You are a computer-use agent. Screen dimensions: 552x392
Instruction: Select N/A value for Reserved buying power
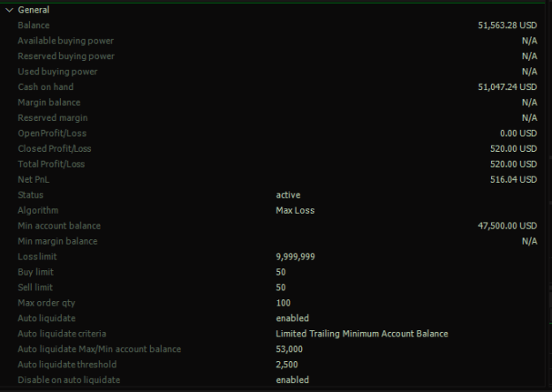(x=529, y=57)
